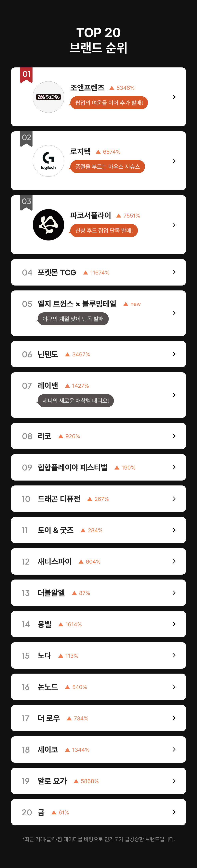This screenshot has height=868, width=197.
Task: Click the orange arrow beside 닌텐도
Action: 67,355
